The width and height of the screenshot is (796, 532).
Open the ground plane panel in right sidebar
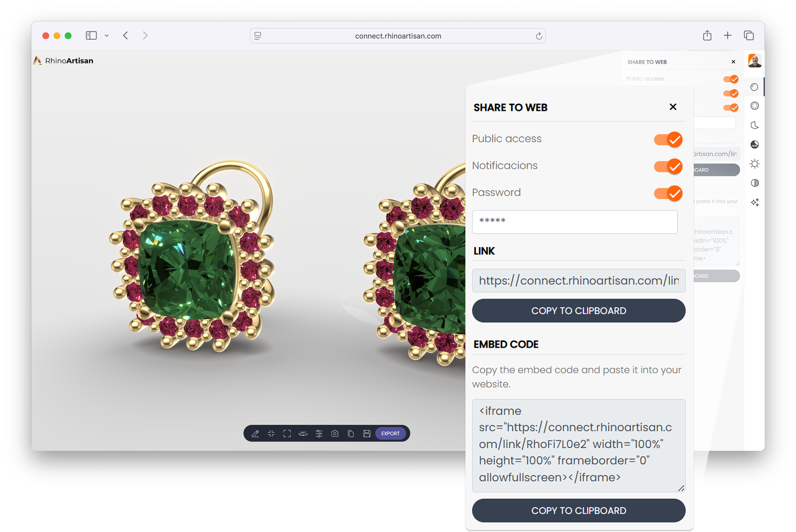click(x=754, y=125)
